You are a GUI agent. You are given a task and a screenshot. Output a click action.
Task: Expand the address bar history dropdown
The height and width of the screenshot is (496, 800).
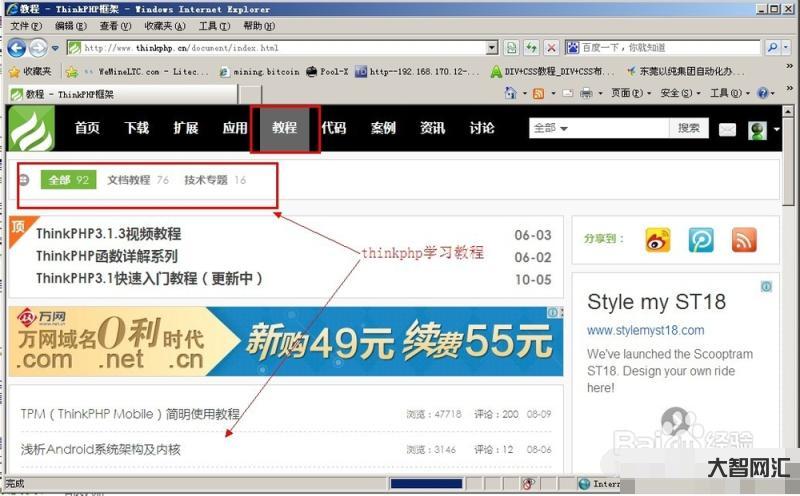pyautogui.click(x=492, y=48)
